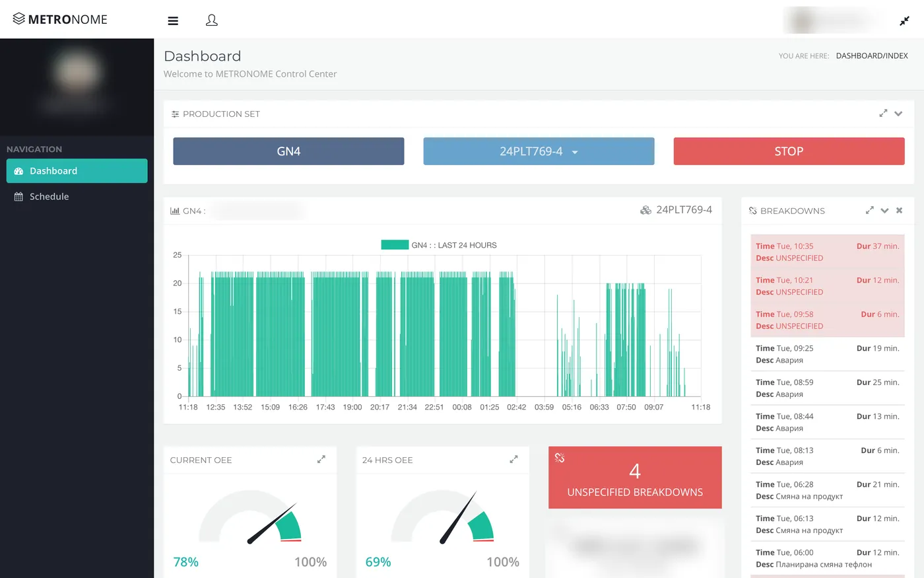Click the boxes icon beside 24PLT769-4

coord(645,210)
